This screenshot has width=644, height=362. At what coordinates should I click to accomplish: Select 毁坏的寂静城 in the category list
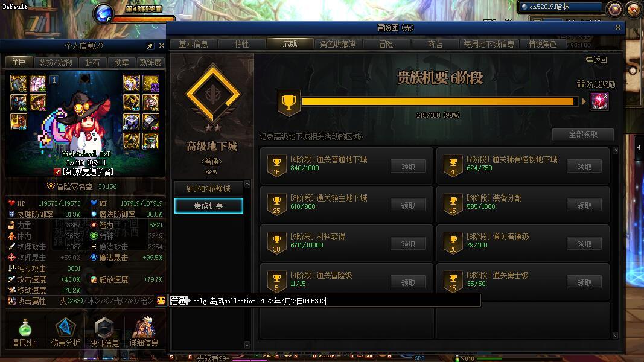pos(209,189)
